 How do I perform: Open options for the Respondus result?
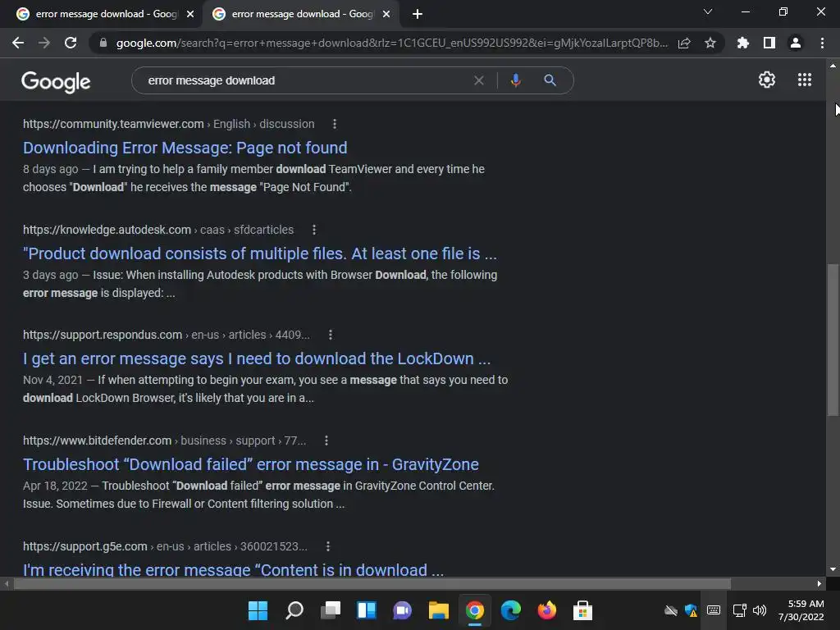click(x=330, y=335)
